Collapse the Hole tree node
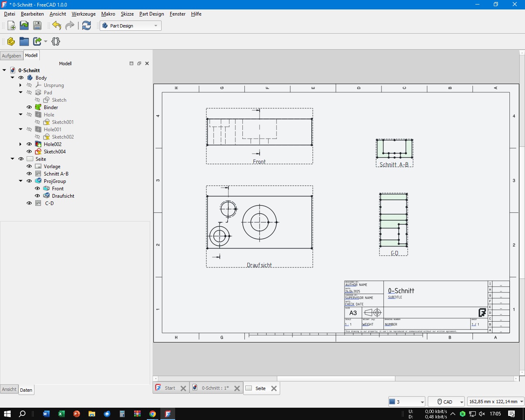525x420 pixels. click(x=21, y=114)
